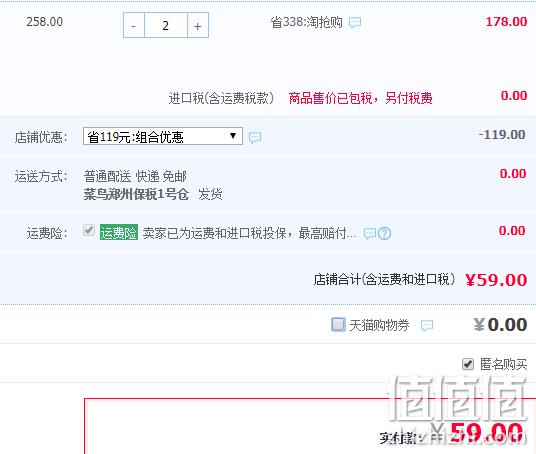Enable the 天猫购物券 checkbox
Viewport: 536px width, 454px height.
click(x=338, y=324)
